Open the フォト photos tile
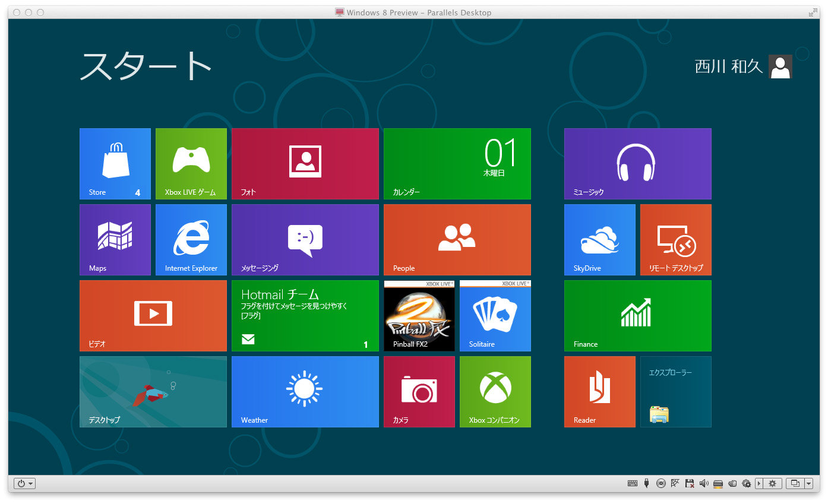 click(305, 164)
